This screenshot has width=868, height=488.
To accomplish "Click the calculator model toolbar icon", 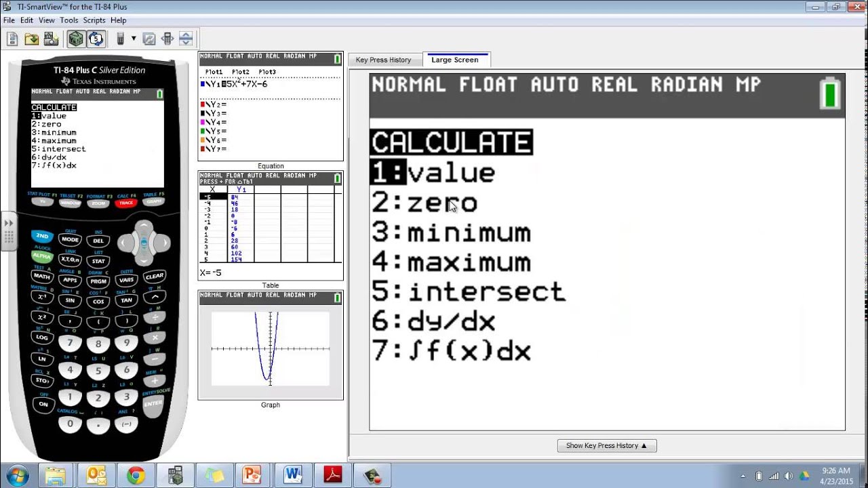I will pos(120,39).
